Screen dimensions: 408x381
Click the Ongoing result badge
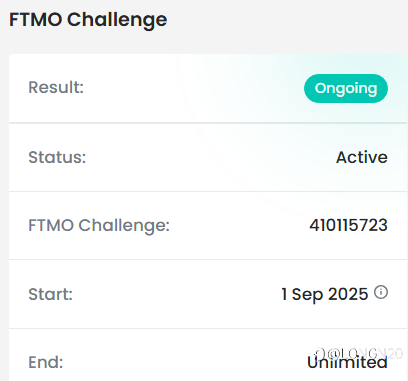[x=346, y=88]
